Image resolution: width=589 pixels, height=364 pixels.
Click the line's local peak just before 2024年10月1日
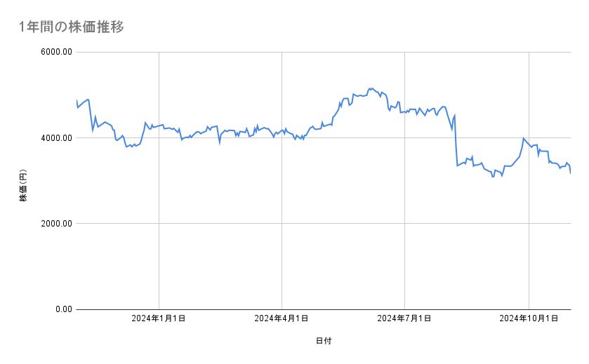click(523, 138)
